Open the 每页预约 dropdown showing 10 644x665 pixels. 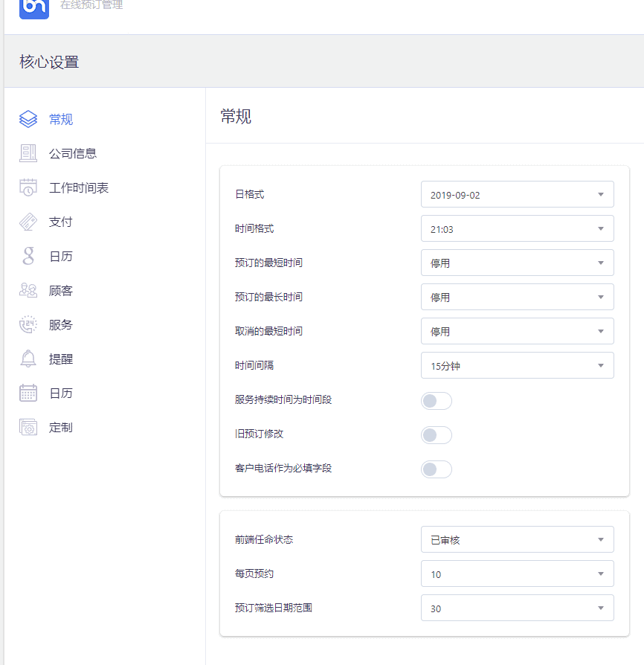[x=518, y=574]
